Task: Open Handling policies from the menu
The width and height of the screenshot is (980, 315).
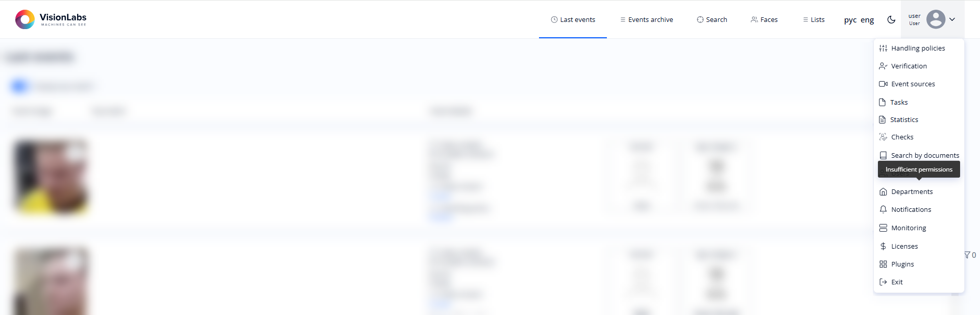Action: pos(918,48)
